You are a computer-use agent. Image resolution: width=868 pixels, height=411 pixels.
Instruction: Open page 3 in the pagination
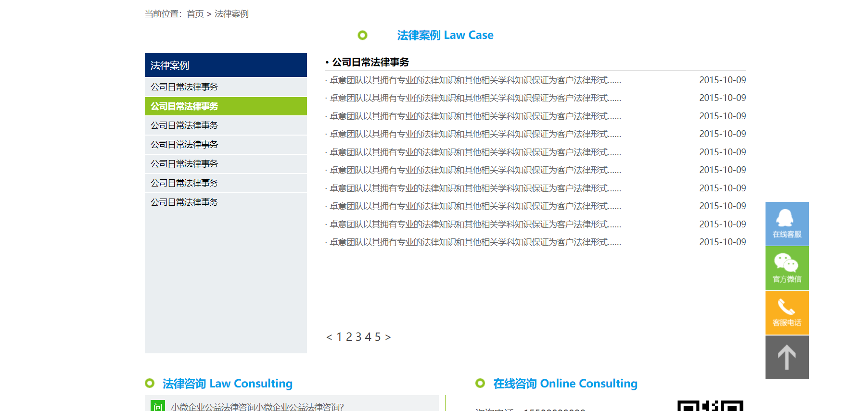pos(358,337)
